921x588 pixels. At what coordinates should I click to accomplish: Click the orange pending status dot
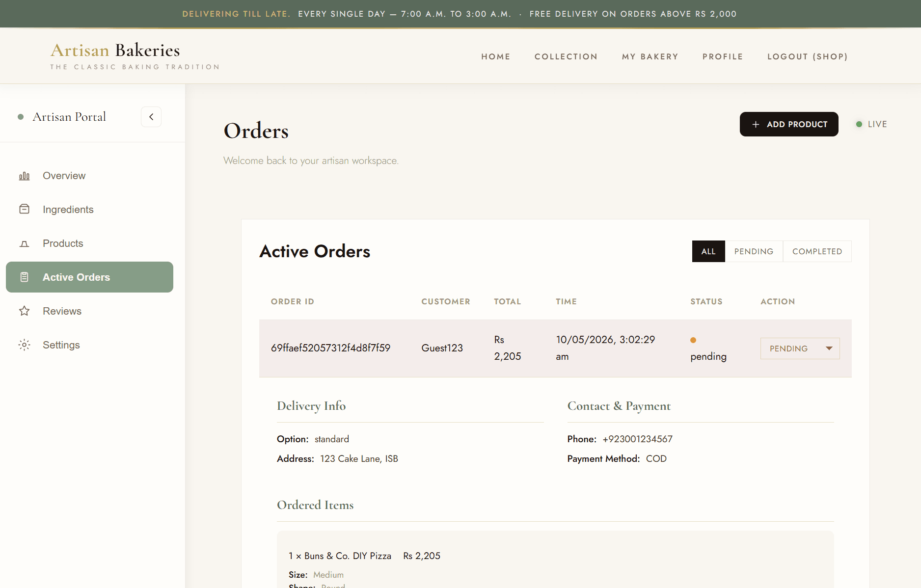(693, 340)
